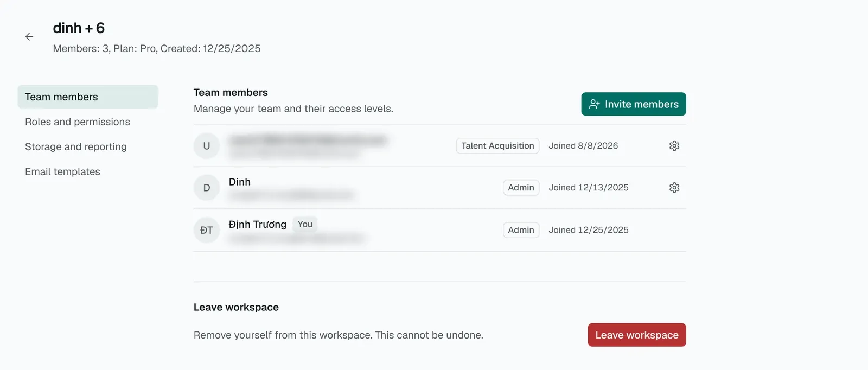Open settings gear for Dinh's row
The image size is (868, 370).
click(x=674, y=188)
